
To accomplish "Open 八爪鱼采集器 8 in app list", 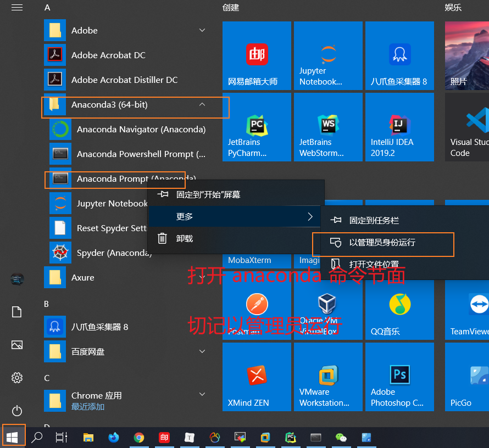I will (126, 327).
